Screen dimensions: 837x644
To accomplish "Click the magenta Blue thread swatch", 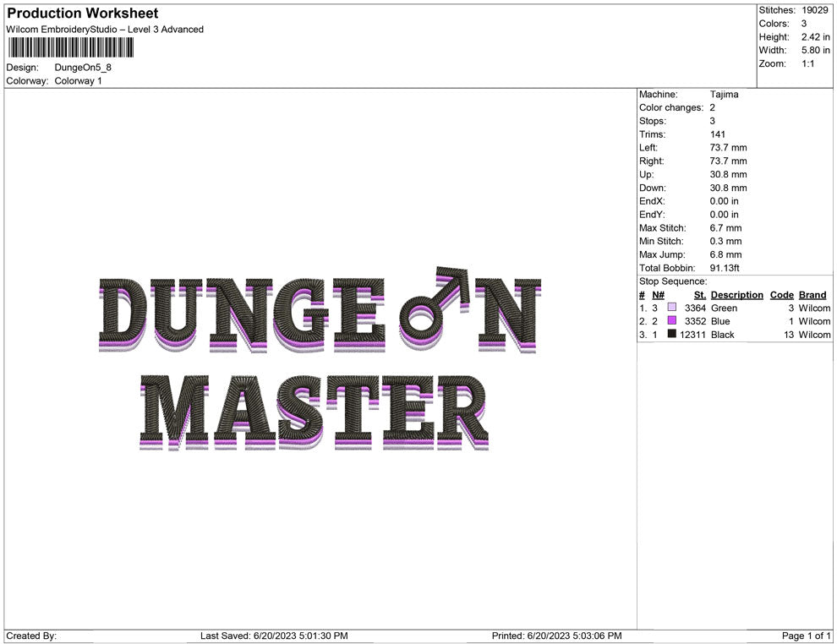I will 671,320.
